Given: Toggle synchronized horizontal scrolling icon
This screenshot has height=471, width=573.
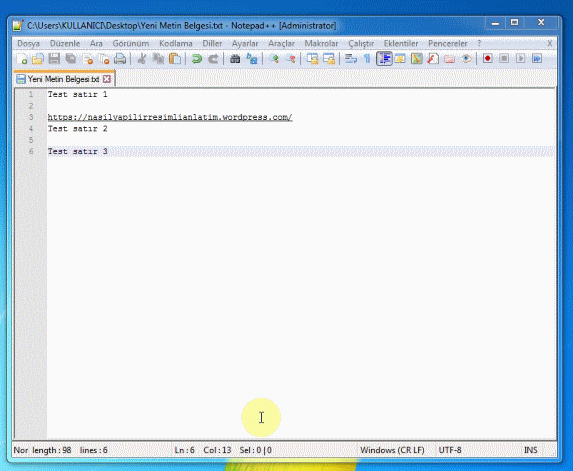Looking at the screenshot, I should click(329, 58).
